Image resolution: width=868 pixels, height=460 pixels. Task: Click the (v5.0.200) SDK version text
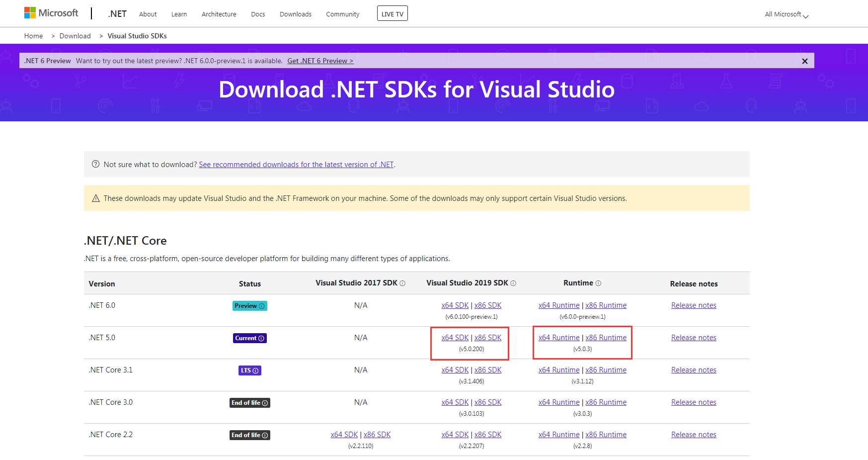point(472,349)
